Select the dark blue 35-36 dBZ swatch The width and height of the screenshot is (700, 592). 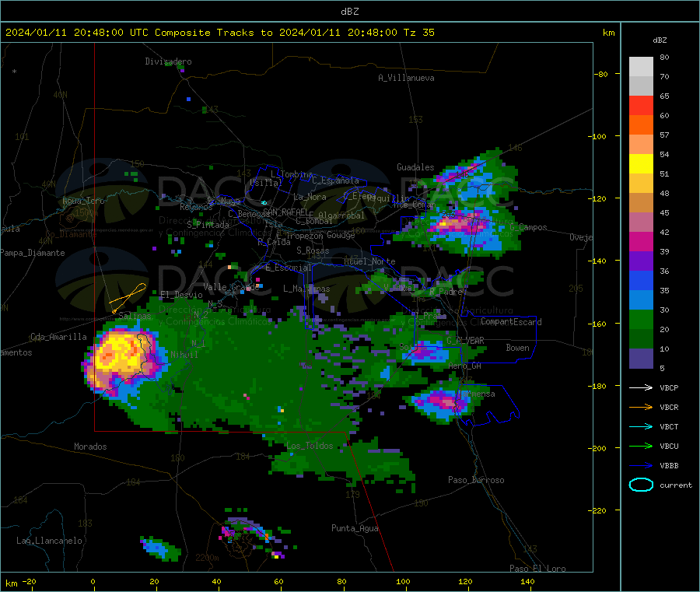(x=641, y=280)
